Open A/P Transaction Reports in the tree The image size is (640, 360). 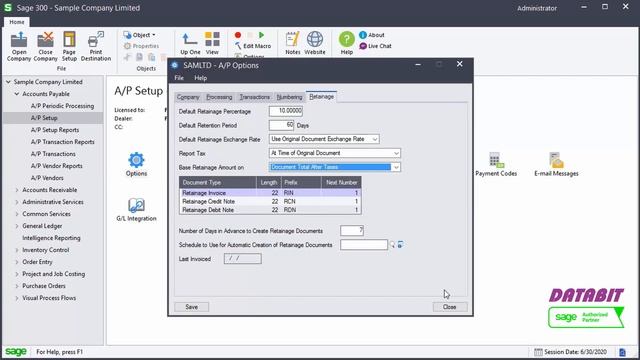tap(62, 142)
